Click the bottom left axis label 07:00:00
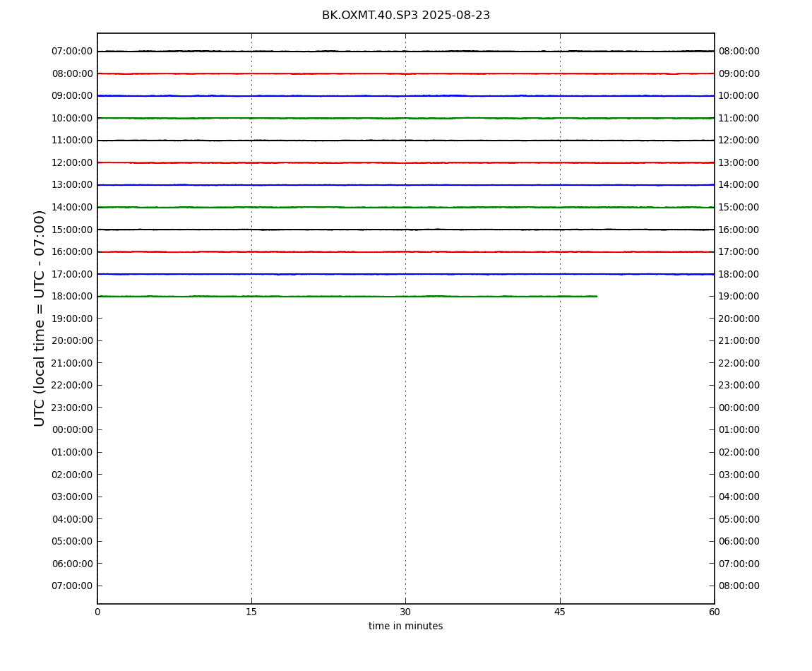The image size is (812, 671). (72, 586)
